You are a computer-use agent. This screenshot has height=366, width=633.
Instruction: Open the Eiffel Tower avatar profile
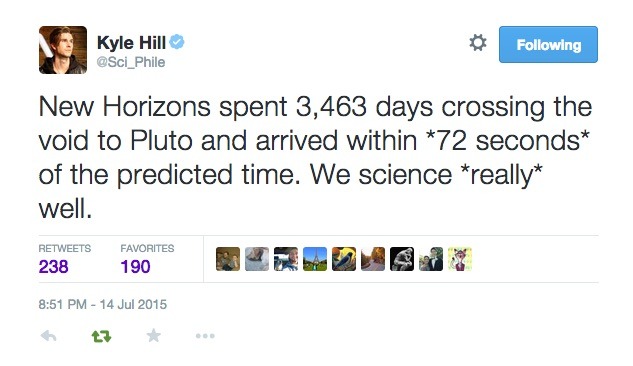click(315, 259)
